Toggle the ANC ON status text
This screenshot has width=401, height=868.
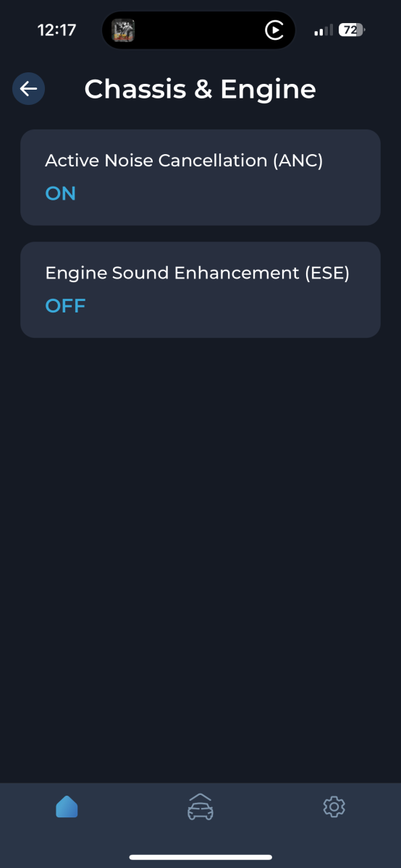point(60,193)
